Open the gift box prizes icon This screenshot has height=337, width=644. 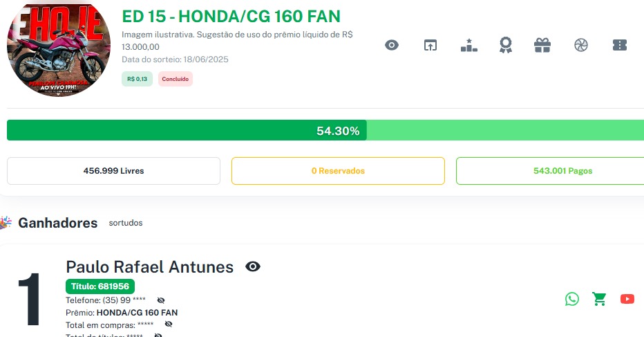(x=542, y=46)
